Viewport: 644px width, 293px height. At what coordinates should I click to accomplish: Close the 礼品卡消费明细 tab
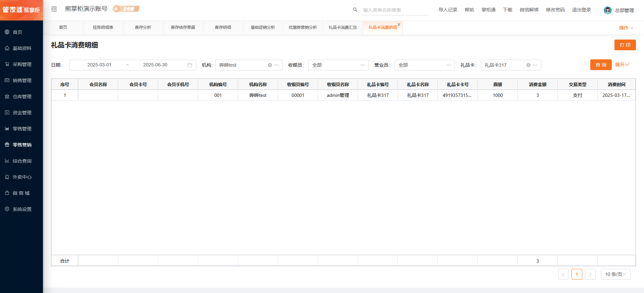(399, 24)
